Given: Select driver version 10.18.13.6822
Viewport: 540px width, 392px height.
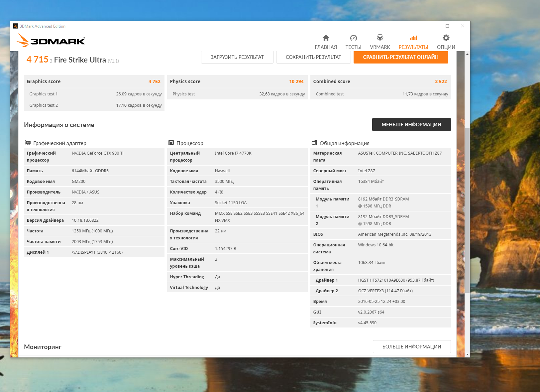Looking at the screenshot, I should coord(85,220).
